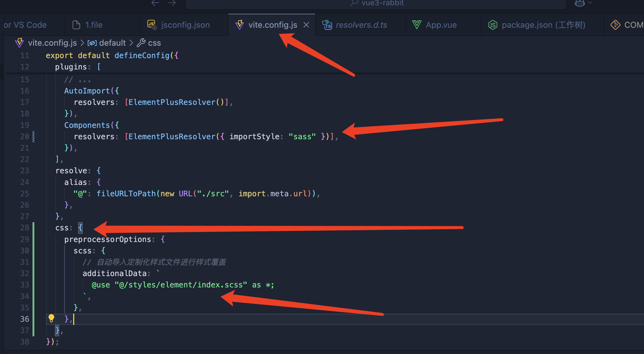Click the Vite icon in breadcrumb
The width and height of the screenshot is (644, 354).
click(x=20, y=43)
